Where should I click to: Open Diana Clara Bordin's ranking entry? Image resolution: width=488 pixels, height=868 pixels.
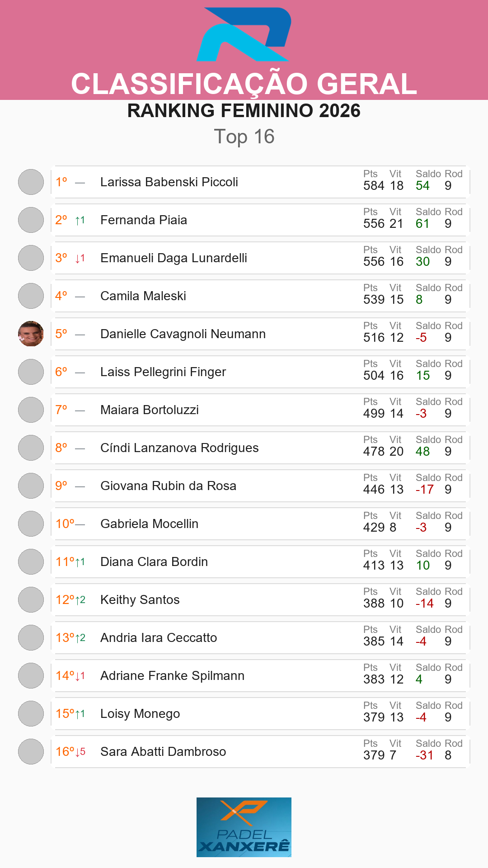click(x=260, y=562)
